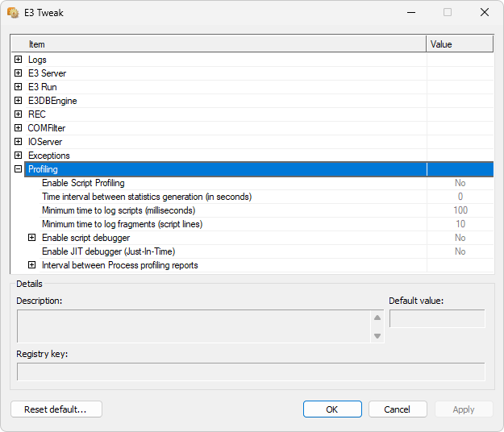Expand the Logs tree node
Image resolution: width=504 pixels, height=432 pixels.
[x=19, y=60]
